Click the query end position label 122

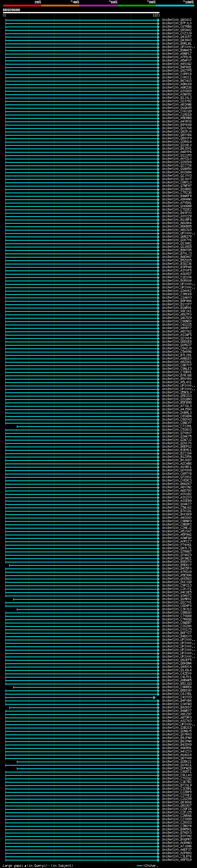155,15
